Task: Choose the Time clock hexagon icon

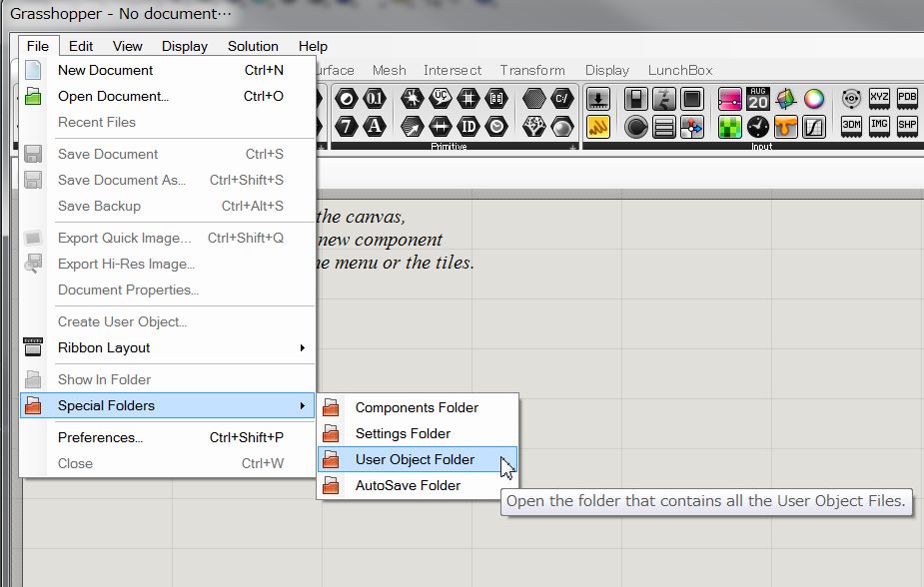Action: (x=496, y=126)
